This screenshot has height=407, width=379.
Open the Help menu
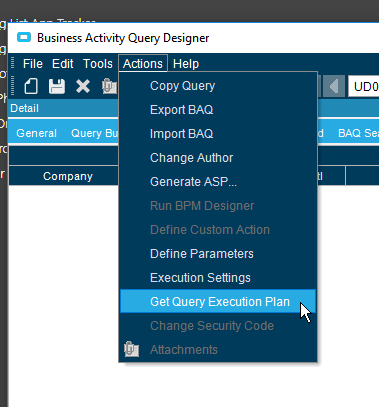(x=186, y=64)
